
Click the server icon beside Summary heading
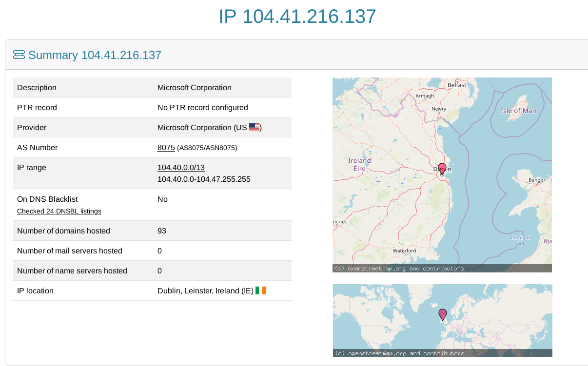click(19, 55)
